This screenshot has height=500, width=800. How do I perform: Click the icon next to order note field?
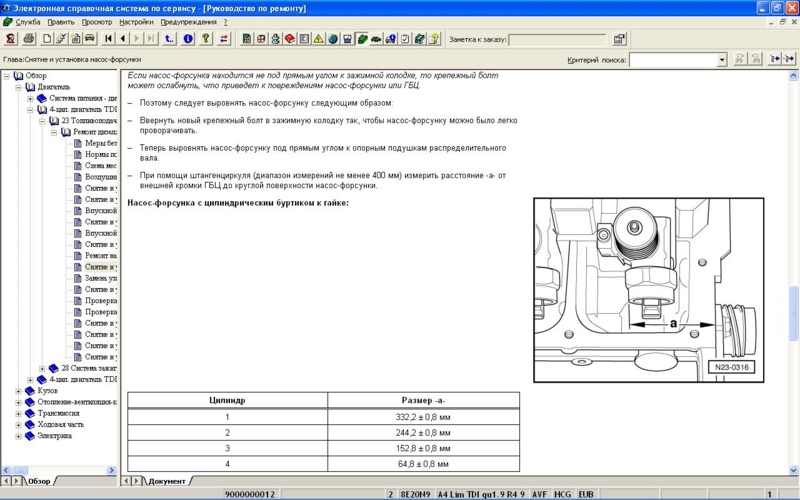point(619,39)
